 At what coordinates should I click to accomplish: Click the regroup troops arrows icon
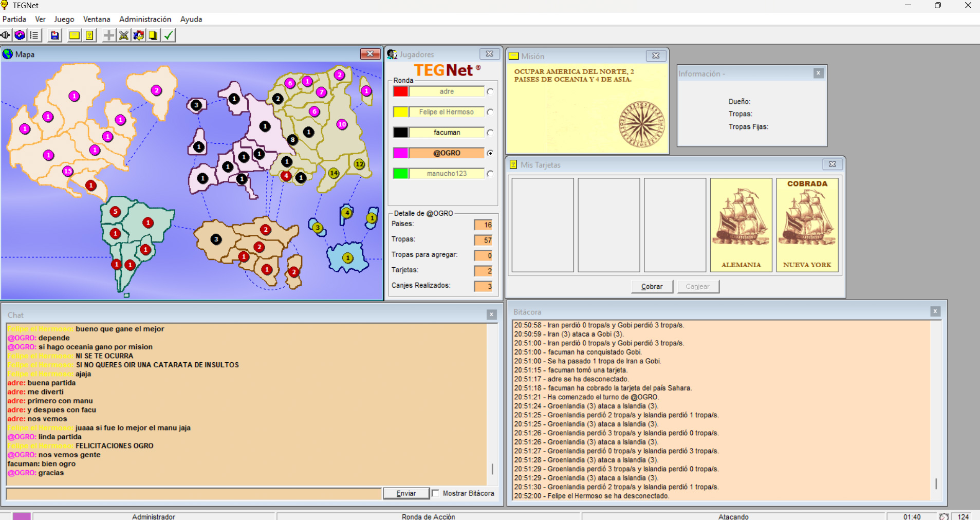[139, 35]
